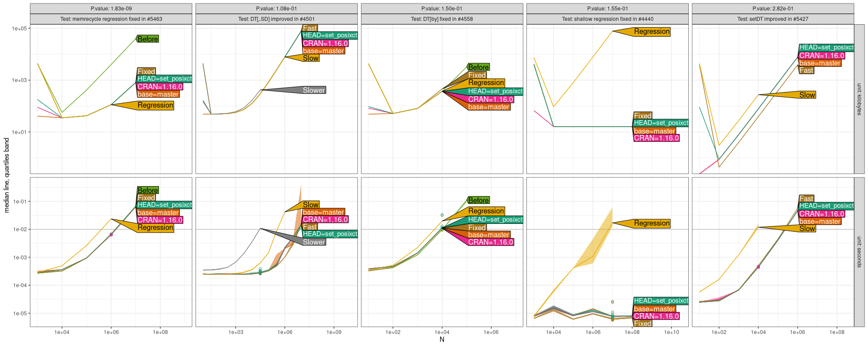Click 'Slower' label in DT[,.SD] kilobytes panel
This screenshot has width=868, height=347.
click(314, 90)
